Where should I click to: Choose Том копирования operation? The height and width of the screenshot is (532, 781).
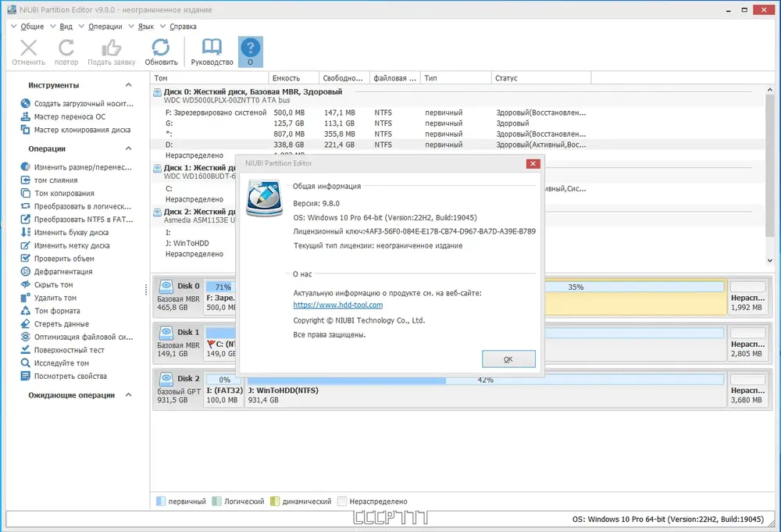click(x=57, y=193)
